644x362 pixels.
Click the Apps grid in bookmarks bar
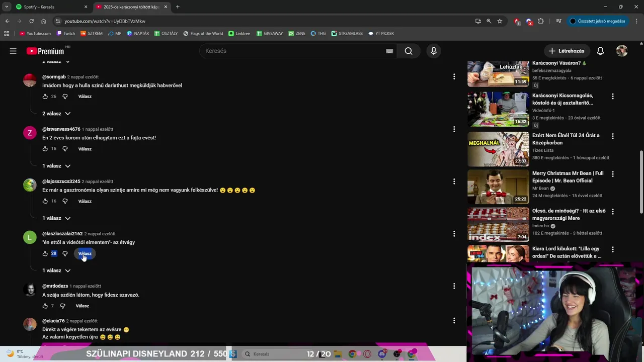(x=7, y=34)
